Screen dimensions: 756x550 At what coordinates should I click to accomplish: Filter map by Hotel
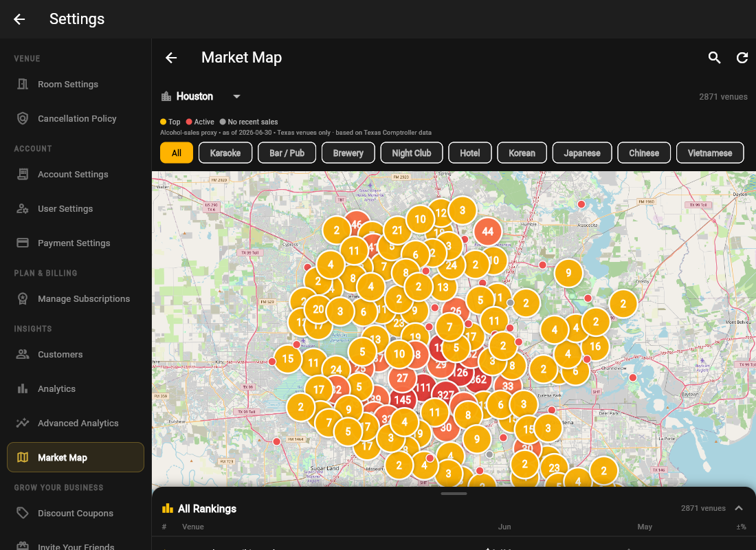click(x=470, y=153)
